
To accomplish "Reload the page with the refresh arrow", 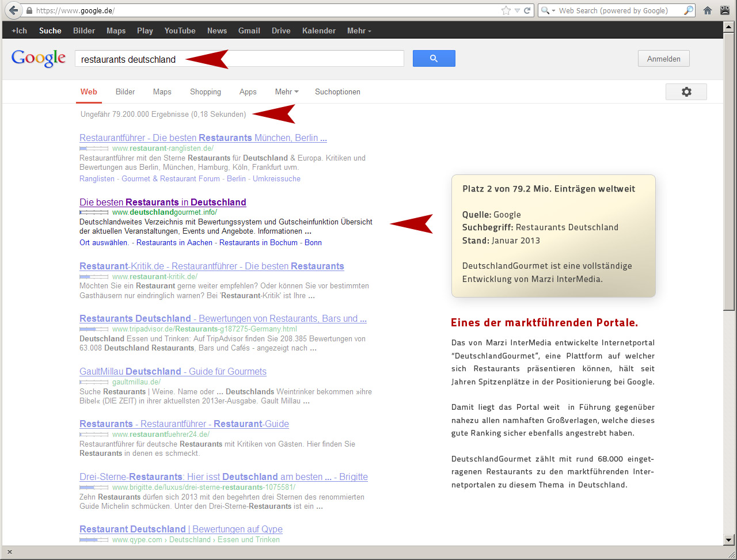I will click(527, 10).
